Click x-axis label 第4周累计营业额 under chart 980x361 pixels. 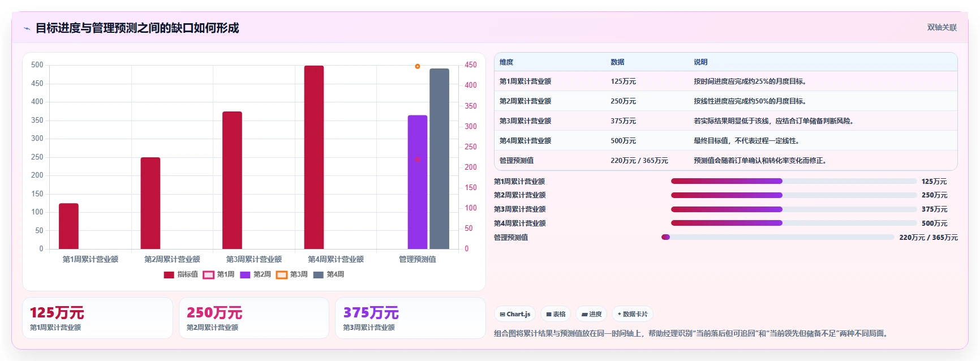coord(336,259)
